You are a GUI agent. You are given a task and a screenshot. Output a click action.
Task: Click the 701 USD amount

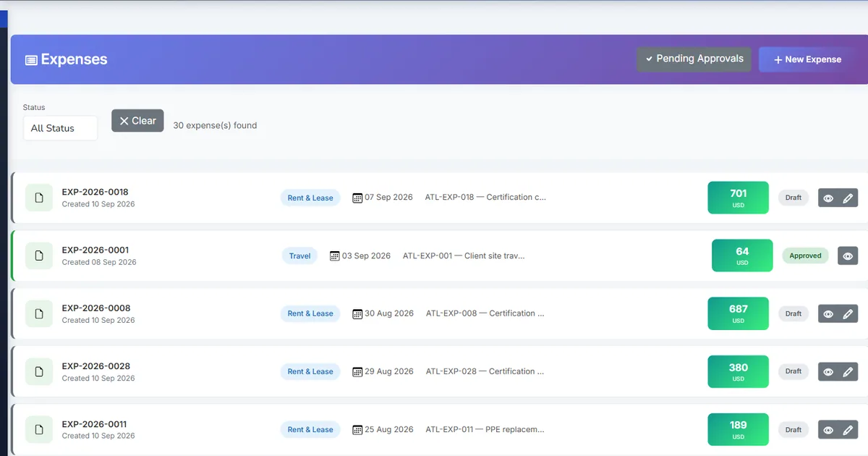(738, 198)
